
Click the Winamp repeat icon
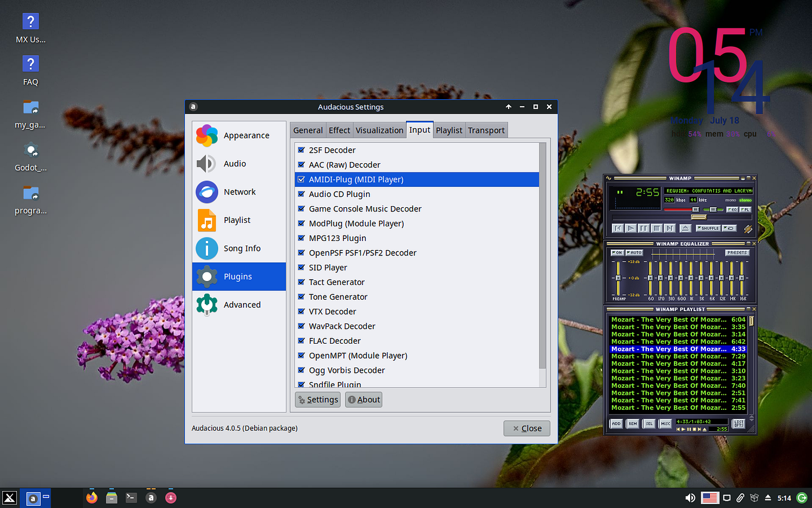(x=730, y=228)
